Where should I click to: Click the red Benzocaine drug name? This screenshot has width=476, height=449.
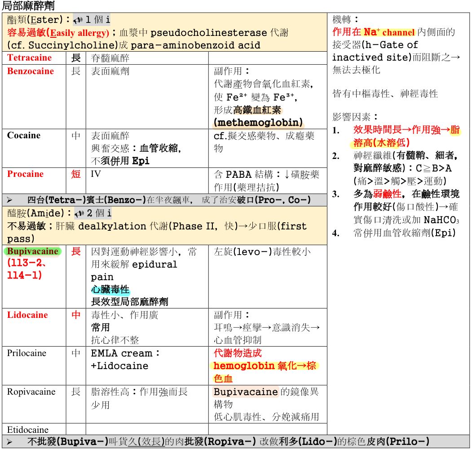point(30,71)
